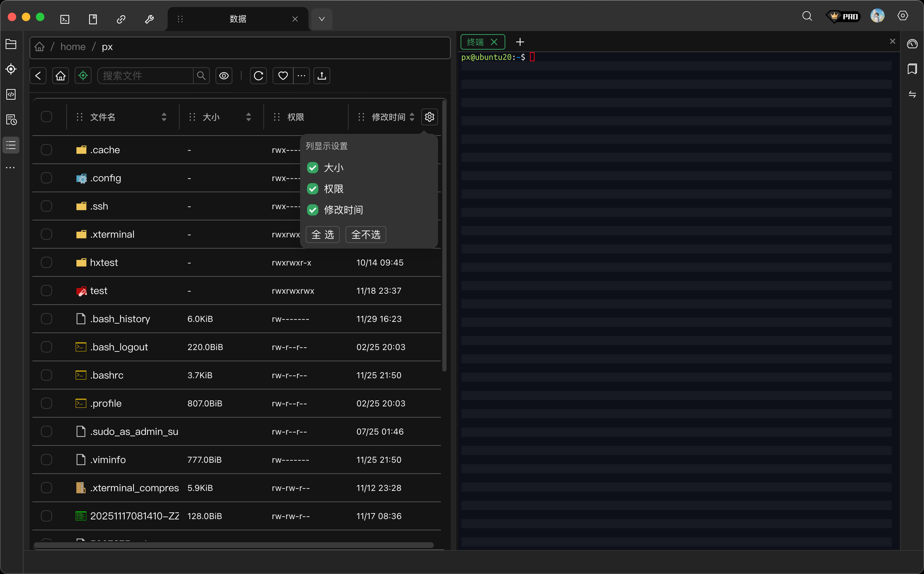924x574 pixels.
Task: Open the performance monitor gauge icon
Action: coord(912,44)
